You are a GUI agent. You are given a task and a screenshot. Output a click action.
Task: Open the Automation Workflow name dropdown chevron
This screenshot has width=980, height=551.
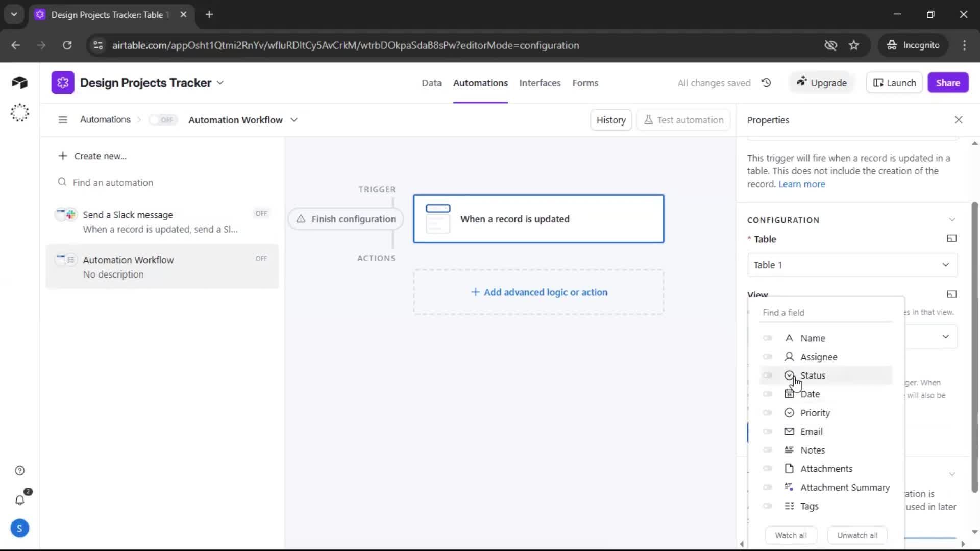point(294,120)
